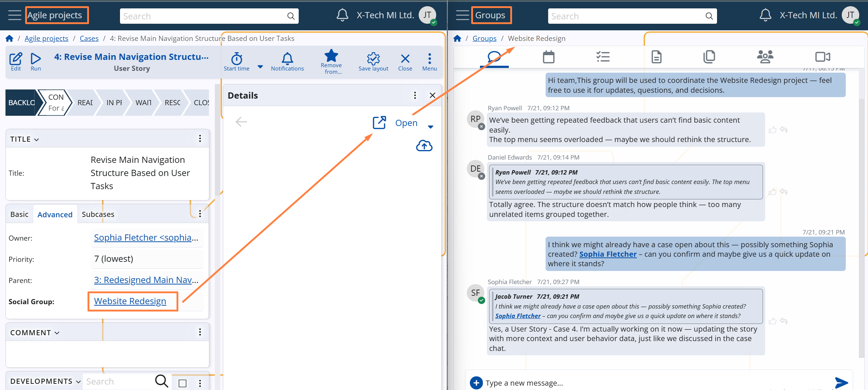Click the Remove from favorites star
Screen dimensions: 868x390
click(331, 56)
